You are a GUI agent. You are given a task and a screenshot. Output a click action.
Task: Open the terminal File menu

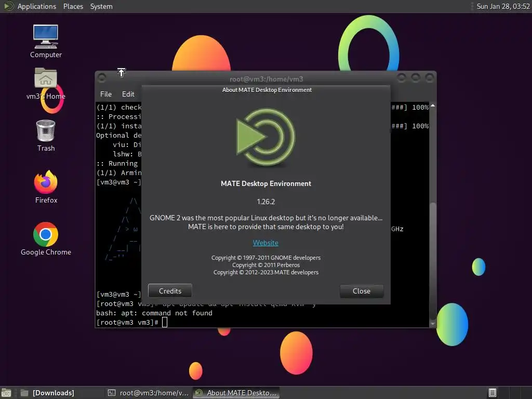pyautogui.click(x=106, y=94)
